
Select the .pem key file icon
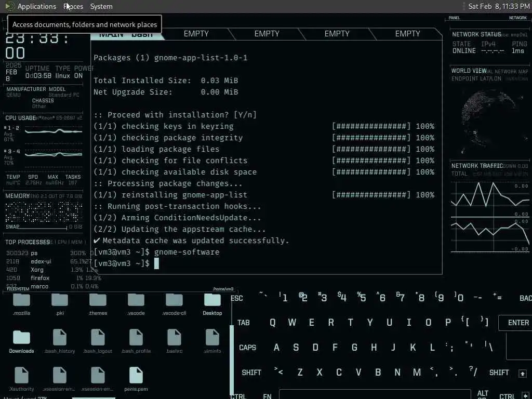pyautogui.click(x=136, y=375)
